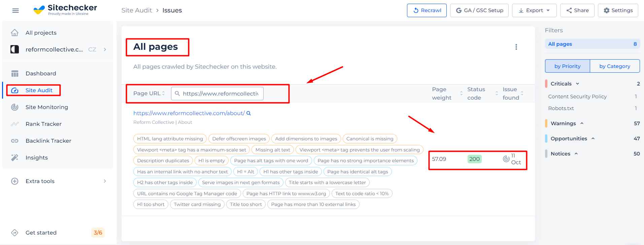Click the Share button
Image resolution: width=644 pixels, height=245 pixels.
coord(577,10)
